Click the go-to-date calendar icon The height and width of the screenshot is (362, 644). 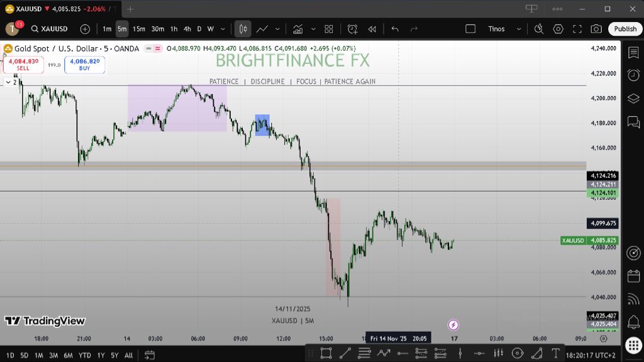click(x=150, y=355)
